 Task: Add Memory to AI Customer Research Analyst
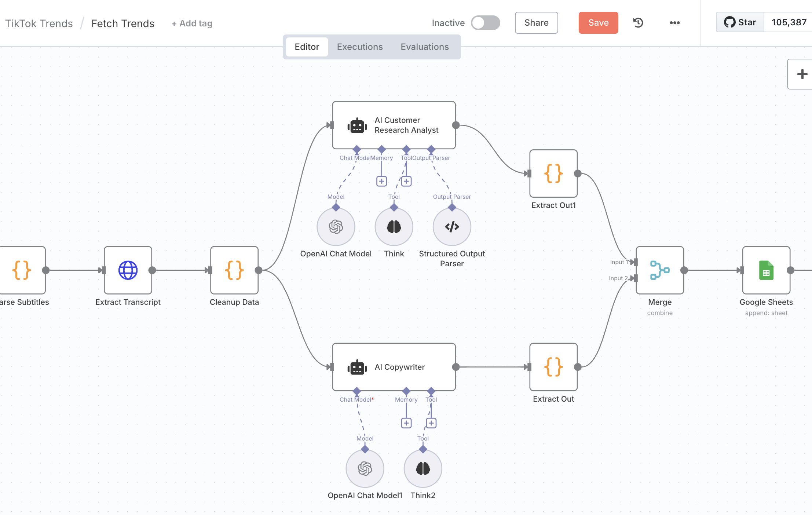tap(381, 181)
